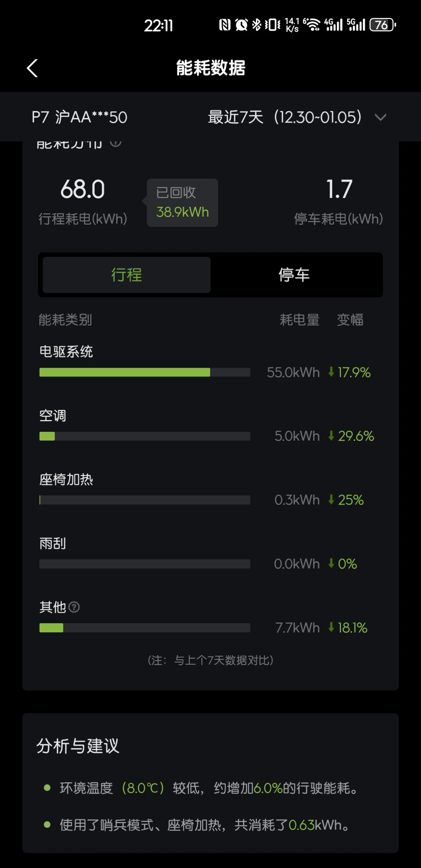Tap the vibrate mode status icon
This screenshot has height=868, width=421.
click(x=273, y=25)
